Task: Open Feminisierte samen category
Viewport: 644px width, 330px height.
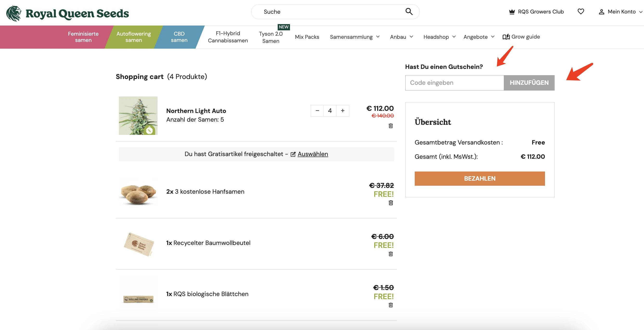Action: coord(83,37)
